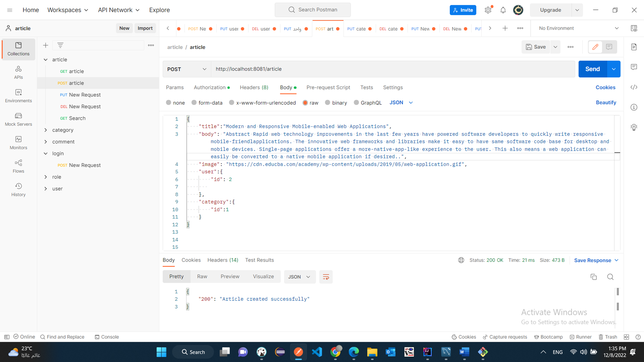
Task: Click the Send button
Action: (x=592, y=69)
